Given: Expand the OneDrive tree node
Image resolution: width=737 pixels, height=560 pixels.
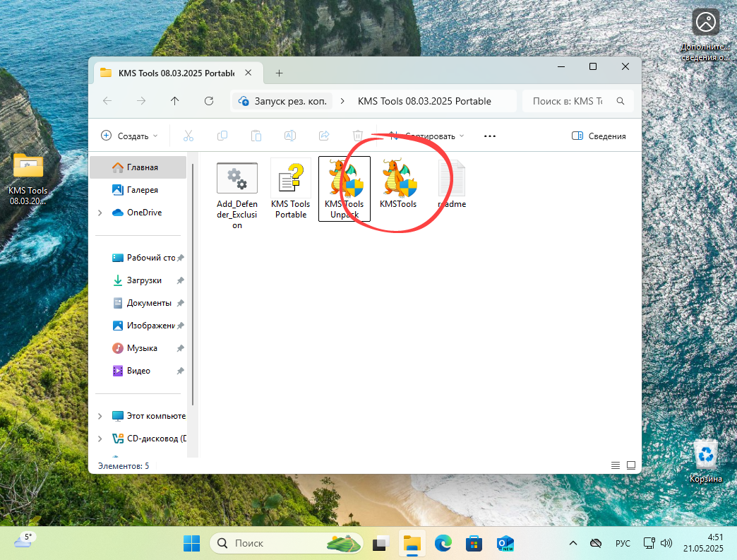Looking at the screenshot, I should (100, 213).
